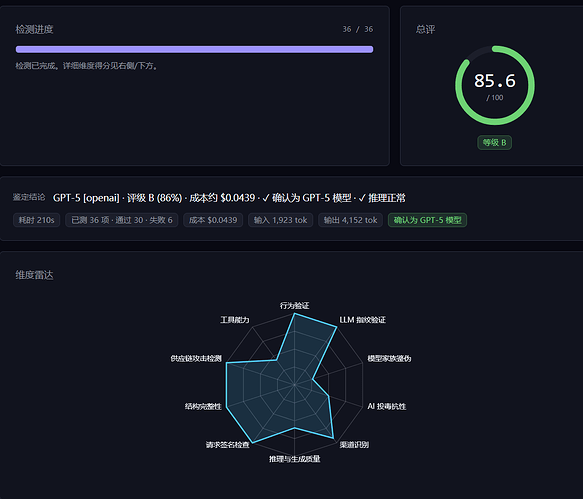Click the 成本 $0.0439 chip
This screenshot has height=499, width=583.
[213, 220]
